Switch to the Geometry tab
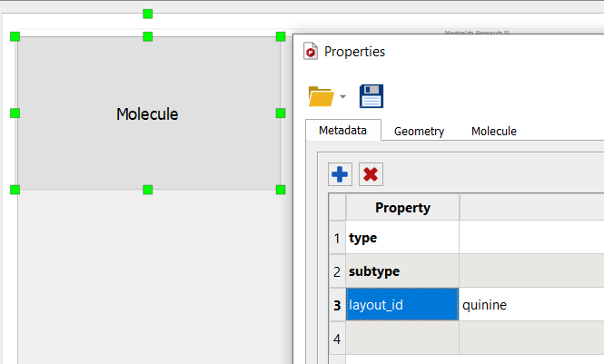The image size is (604, 364). coord(419,132)
